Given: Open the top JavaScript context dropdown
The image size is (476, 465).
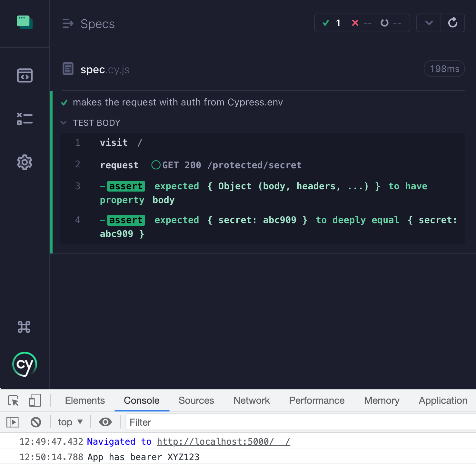Looking at the screenshot, I should 70,422.
